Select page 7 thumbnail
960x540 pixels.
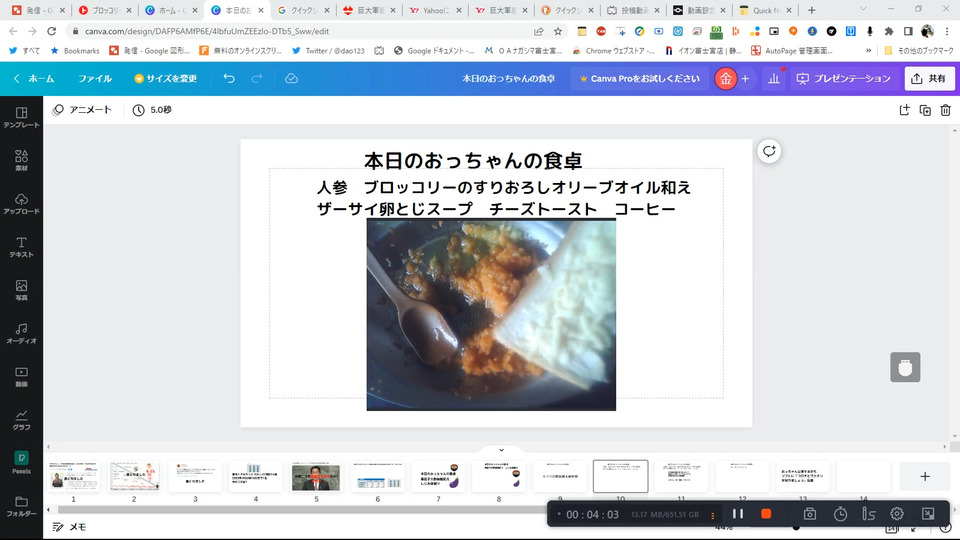click(x=438, y=476)
